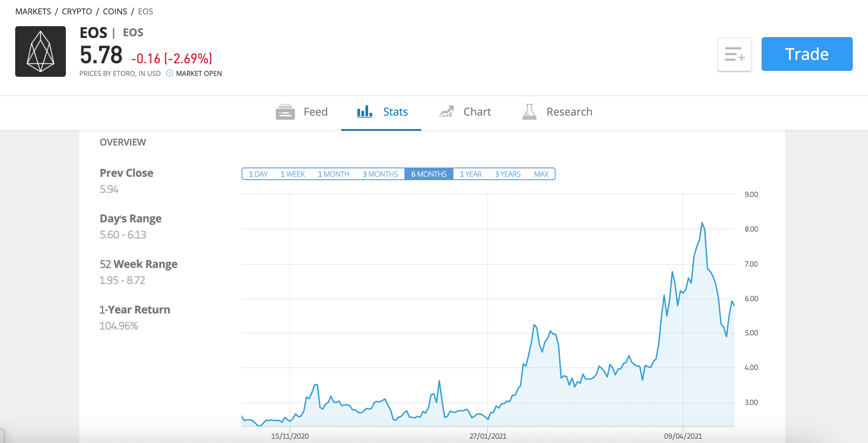Click the 3.00 price axis label
The width and height of the screenshot is (868, 443).
click(x=751, y=402)
